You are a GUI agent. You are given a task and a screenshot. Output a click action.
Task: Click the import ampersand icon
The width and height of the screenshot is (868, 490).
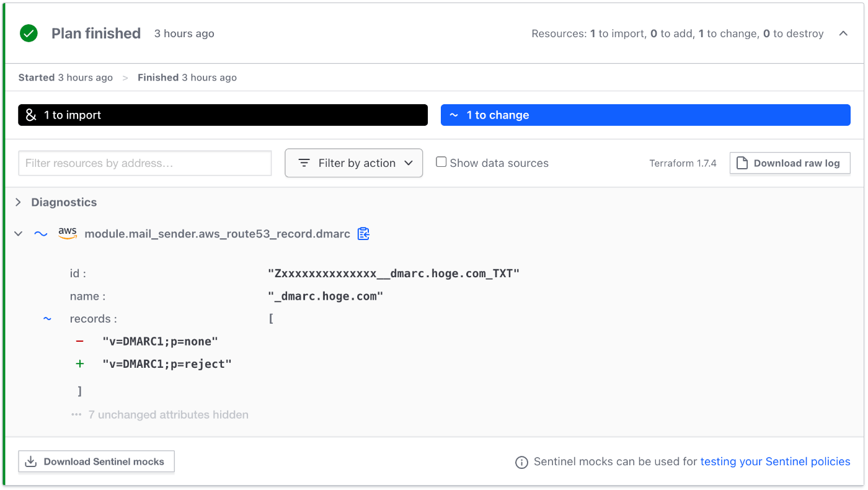31,115
